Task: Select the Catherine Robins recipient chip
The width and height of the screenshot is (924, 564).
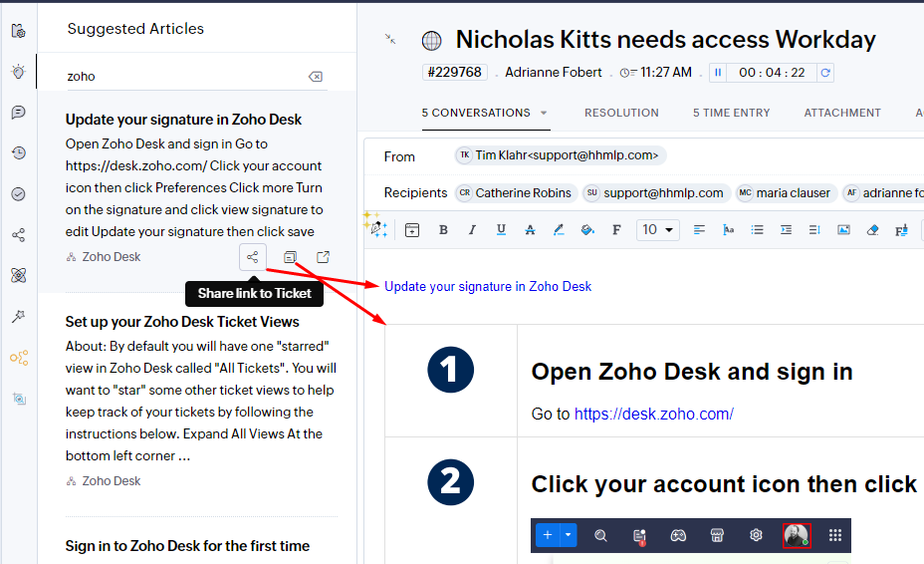Action: tap(516, 193)
